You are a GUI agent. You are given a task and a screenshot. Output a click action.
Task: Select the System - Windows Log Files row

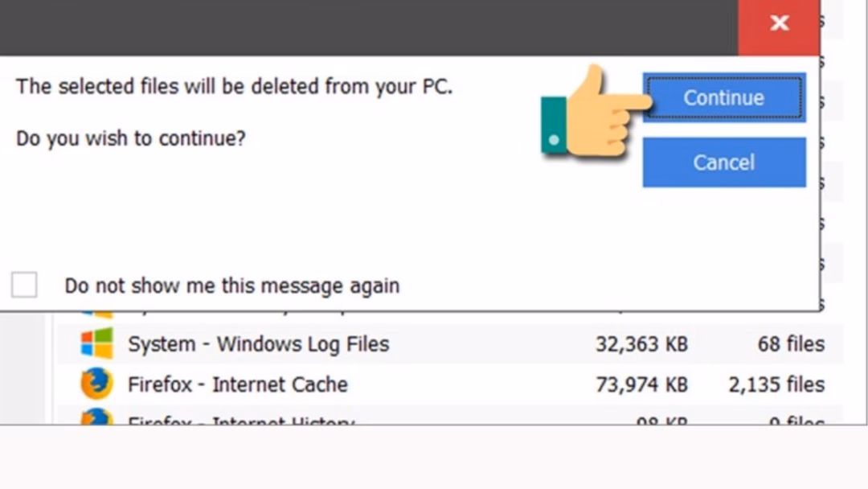[x=258, y=344]
